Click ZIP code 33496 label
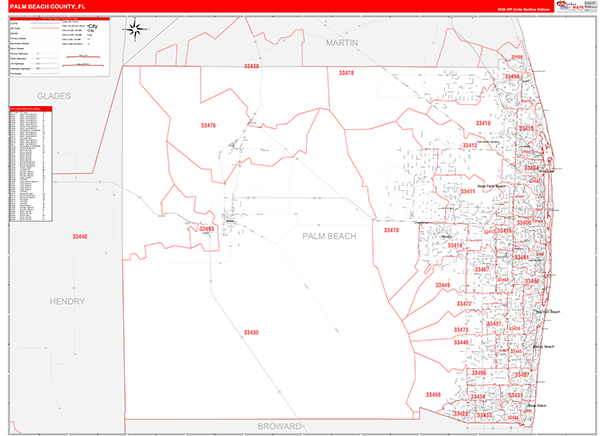This screenshot has width=600, height=436. click(479, 373)
